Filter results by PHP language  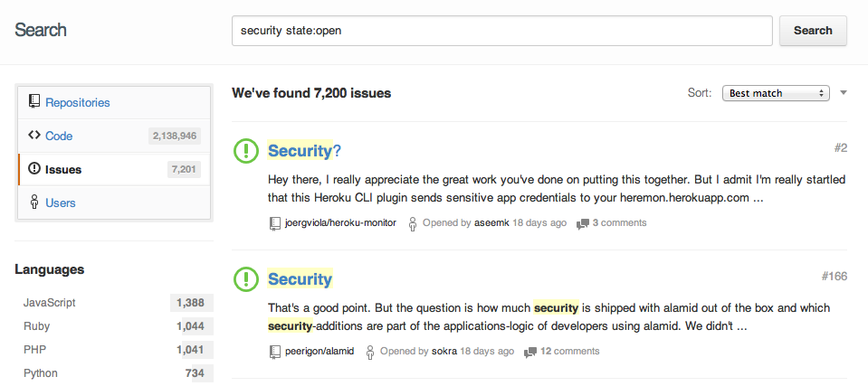pos(35,350)
